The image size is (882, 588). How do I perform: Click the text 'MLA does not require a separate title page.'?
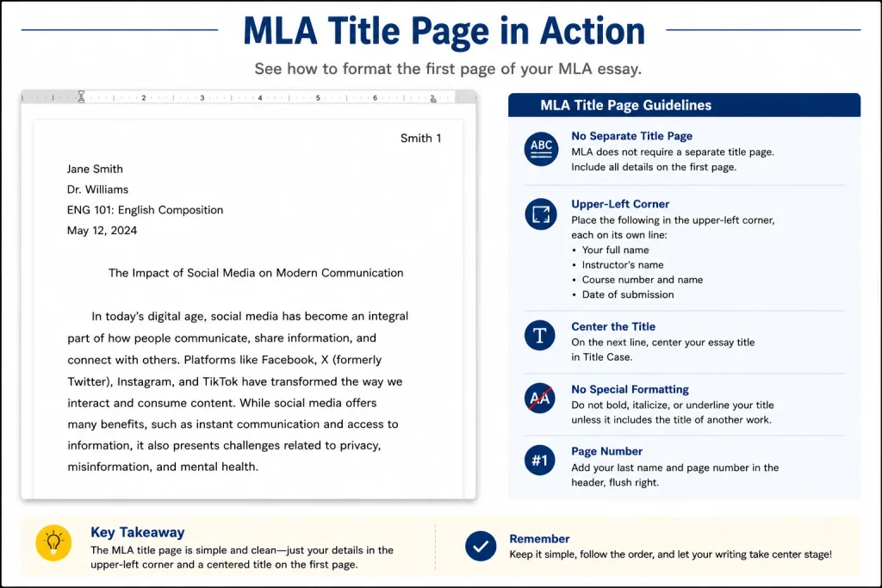(x=673, y=152)
